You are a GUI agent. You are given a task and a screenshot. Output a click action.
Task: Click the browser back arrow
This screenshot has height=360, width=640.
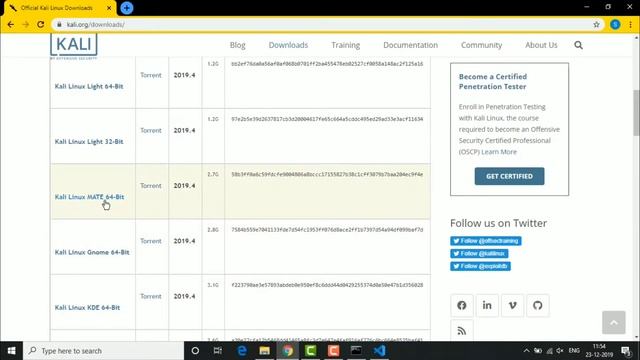[11, 24]
